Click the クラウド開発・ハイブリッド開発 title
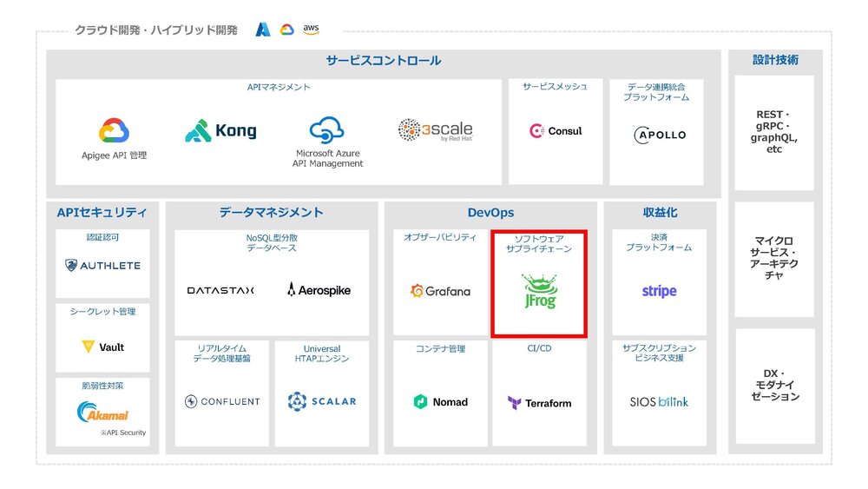Screen dimensions: 868x489 [x=156, y=30]
